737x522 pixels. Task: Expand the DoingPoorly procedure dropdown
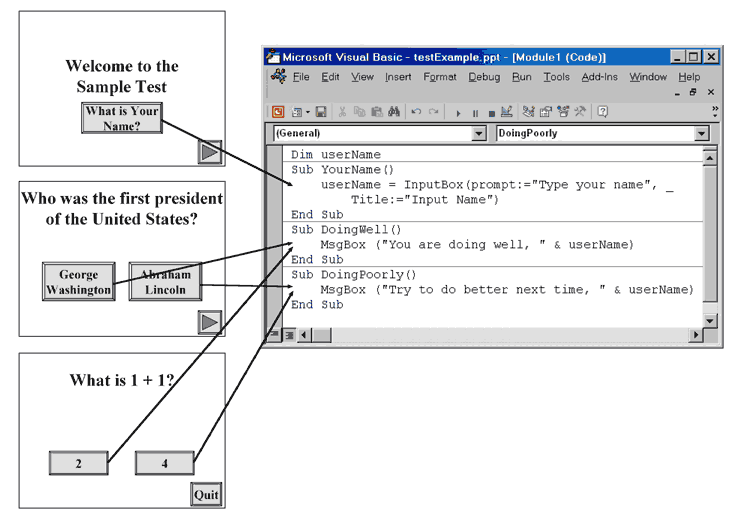[701, 133]
